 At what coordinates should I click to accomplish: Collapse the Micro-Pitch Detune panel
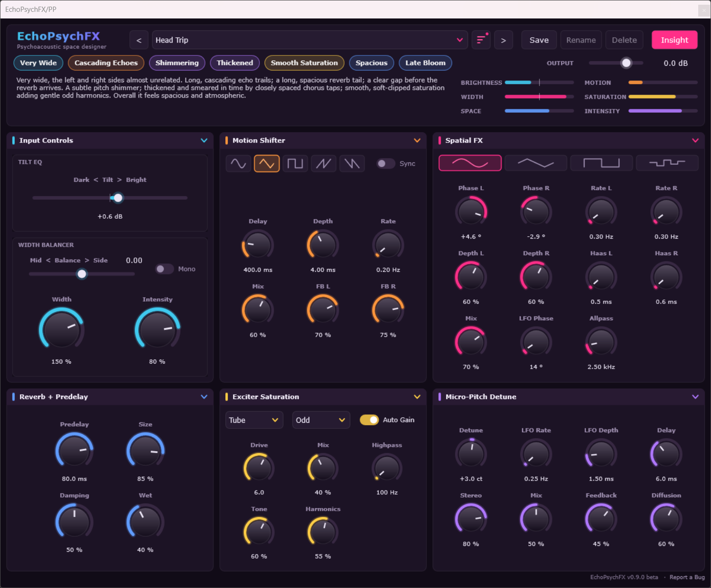[695, 397]
